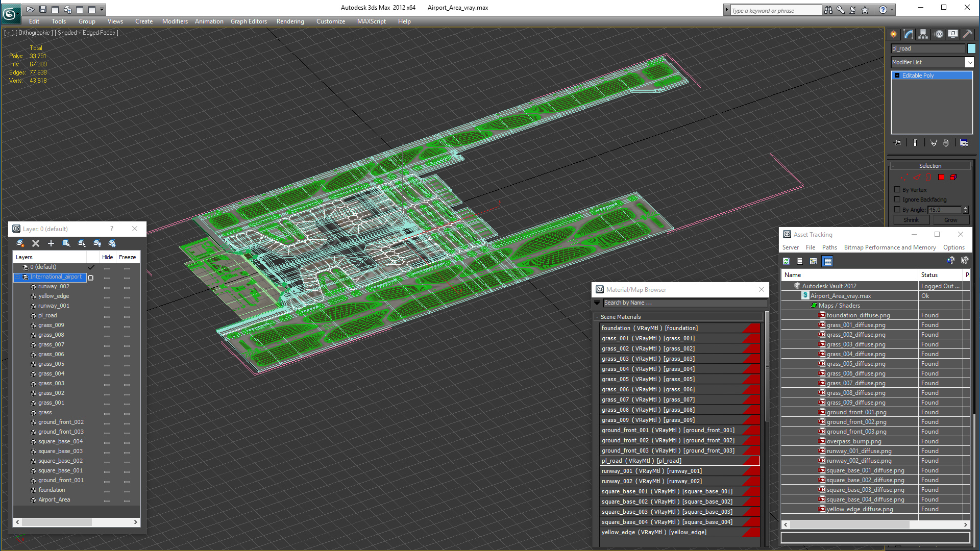Viewport: 980px width, 551px height.
Task: Open Bitmap Performance and Memory menu
Action: [890, 247]
